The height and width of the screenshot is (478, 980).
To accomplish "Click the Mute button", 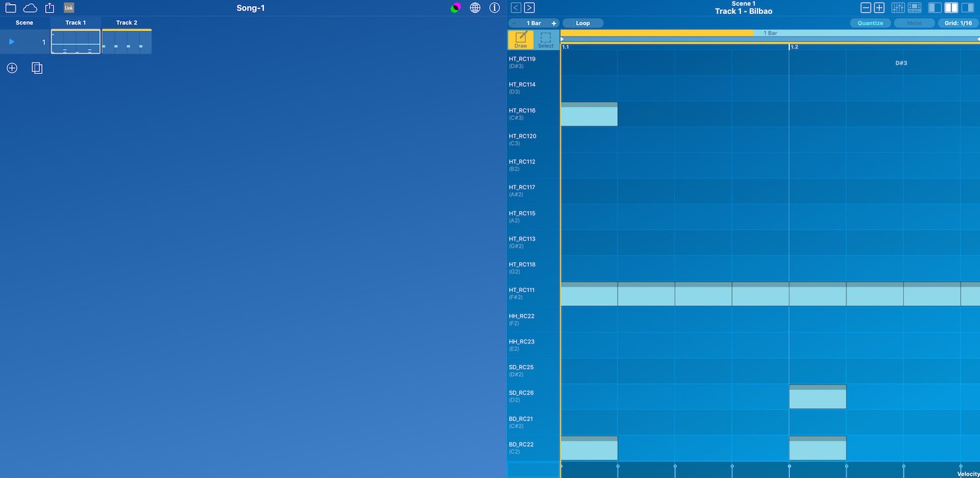I will [914, 23].
